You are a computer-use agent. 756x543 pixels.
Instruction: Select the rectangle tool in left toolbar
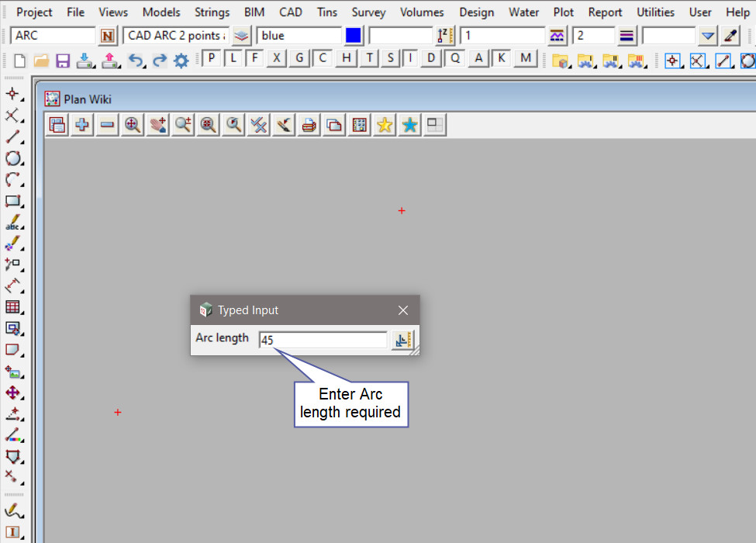tap(12, 202)
